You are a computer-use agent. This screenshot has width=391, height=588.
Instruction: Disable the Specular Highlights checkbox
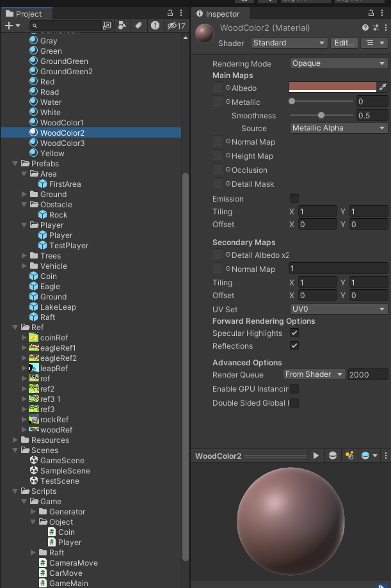294,333
